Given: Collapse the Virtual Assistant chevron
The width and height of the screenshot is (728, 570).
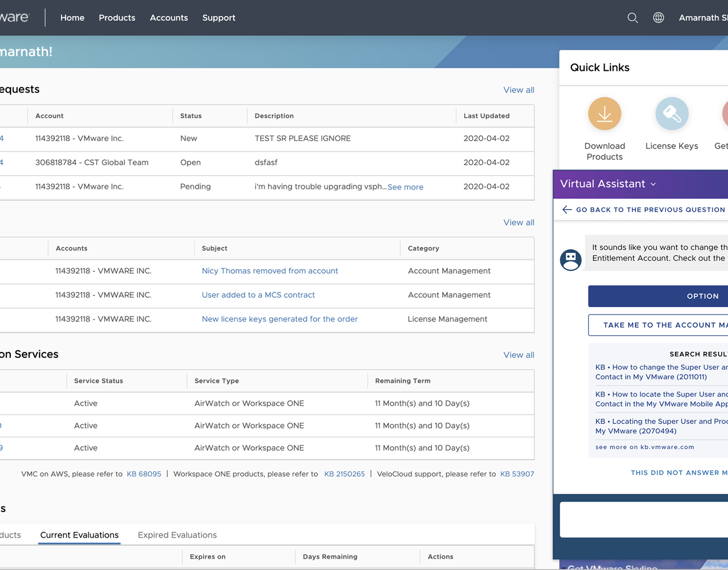Looking at the screenshot, I should point(653,184).
